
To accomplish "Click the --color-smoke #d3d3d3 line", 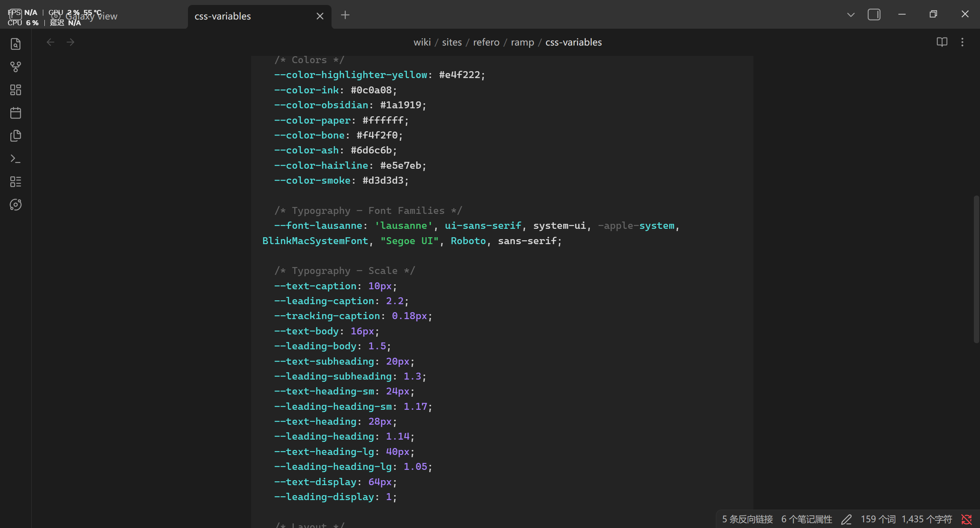I will pos(341,181).
